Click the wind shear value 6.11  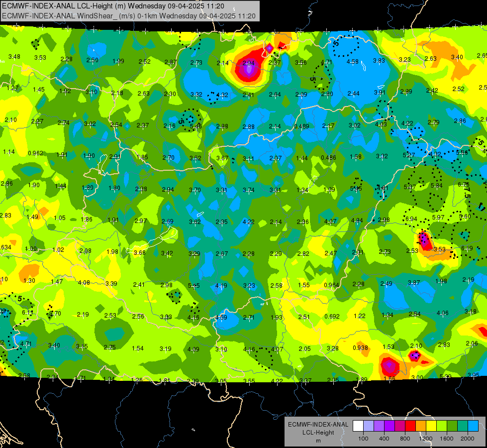(x=27, y=313)
